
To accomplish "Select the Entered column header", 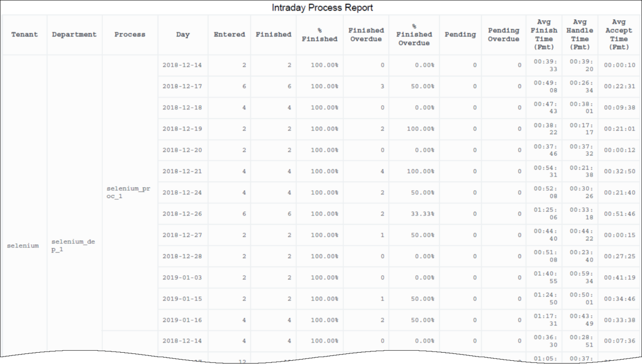I will point(229,34).
